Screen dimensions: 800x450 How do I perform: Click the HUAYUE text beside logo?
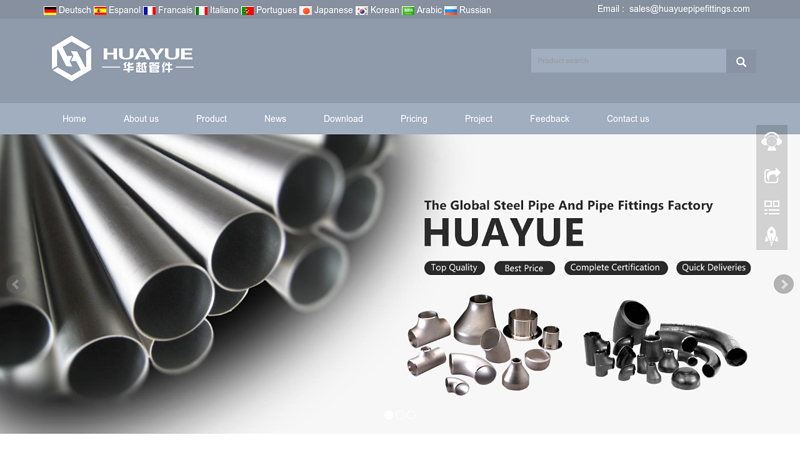coord(148,54)
